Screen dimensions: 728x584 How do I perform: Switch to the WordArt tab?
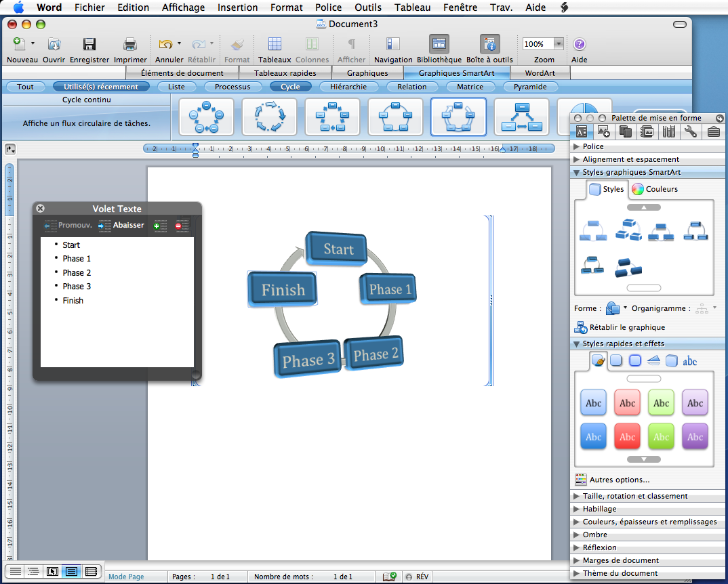pyautogui.click(x=540, y=73)
